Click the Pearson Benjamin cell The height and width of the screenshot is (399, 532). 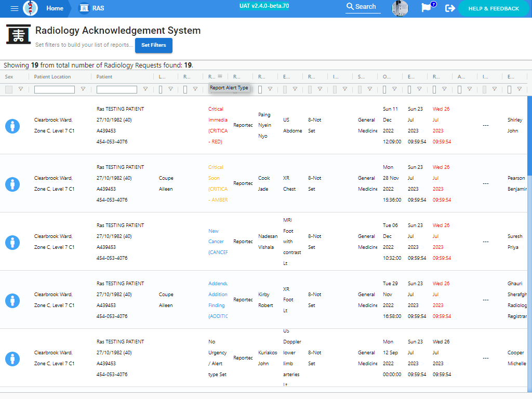tap(517, 183)
